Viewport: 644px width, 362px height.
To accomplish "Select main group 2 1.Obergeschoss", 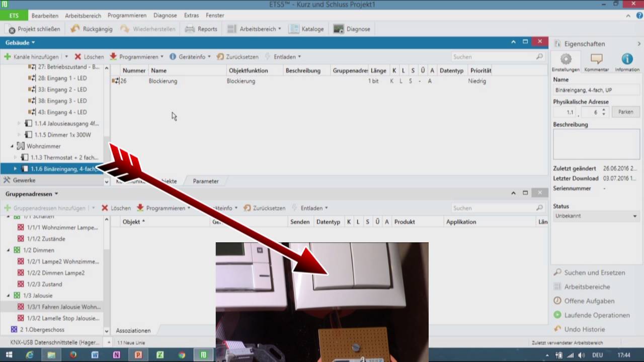I will coord(37,330).
